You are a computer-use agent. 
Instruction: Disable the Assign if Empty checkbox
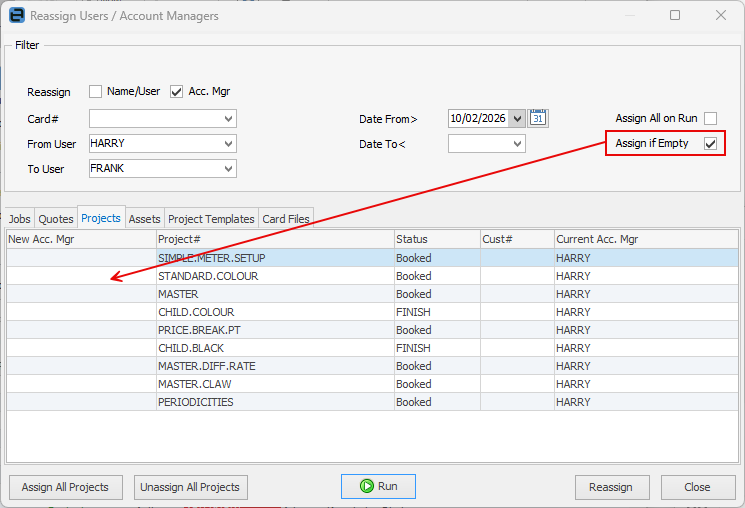click(x=710, y=144)
